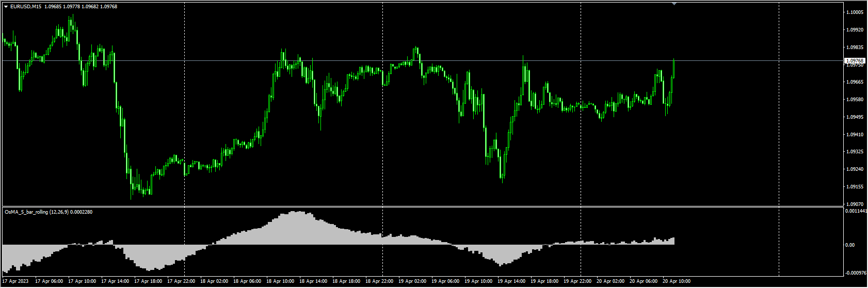Click the OHLC values next to EURUSD,M15
The image size is (868, 288).
click(x=80, y=7)
